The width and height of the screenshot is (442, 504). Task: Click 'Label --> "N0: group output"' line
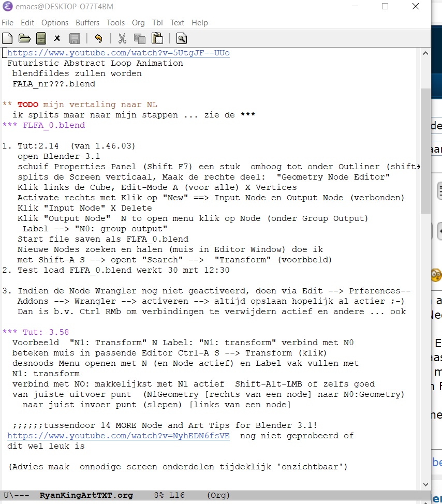click(x=95, y=229)
